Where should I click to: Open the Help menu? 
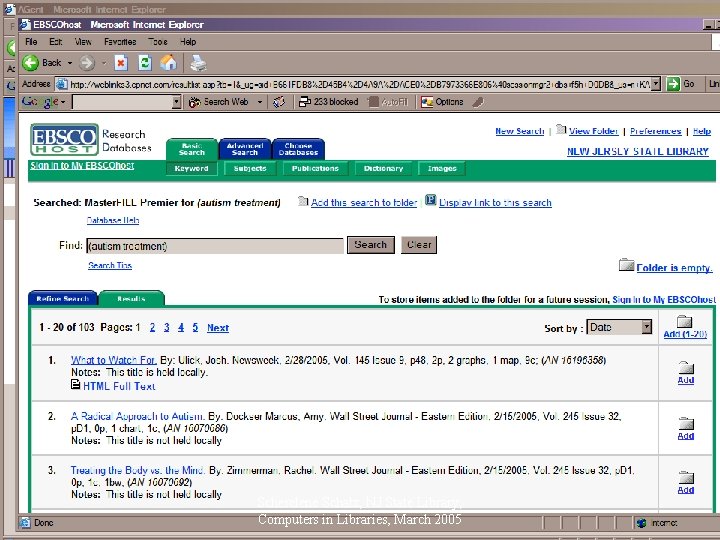188,42
